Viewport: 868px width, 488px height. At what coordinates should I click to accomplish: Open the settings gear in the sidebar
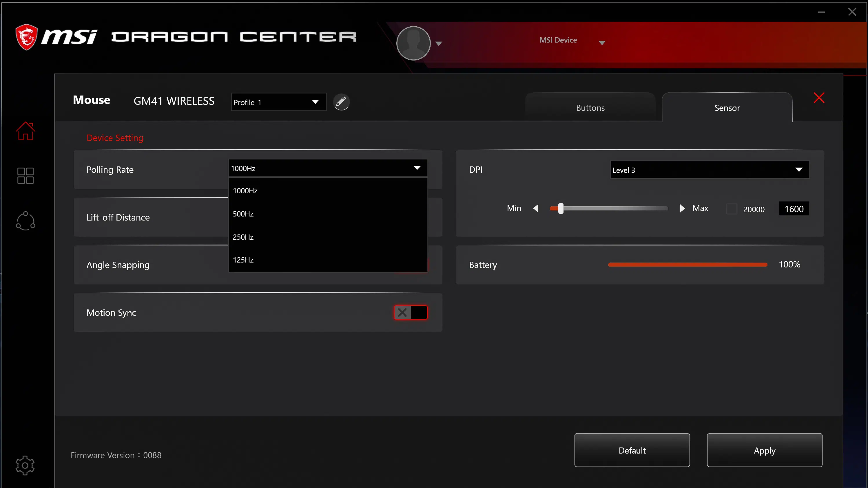tap(25, 465)
